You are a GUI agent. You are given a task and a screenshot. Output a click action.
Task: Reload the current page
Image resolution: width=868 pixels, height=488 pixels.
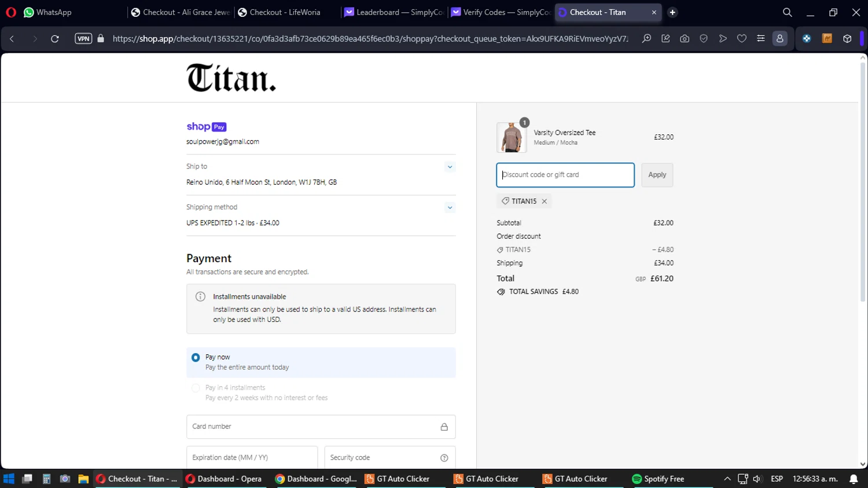[55, 39]
